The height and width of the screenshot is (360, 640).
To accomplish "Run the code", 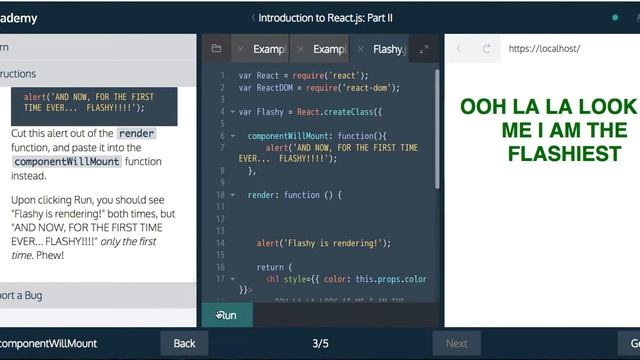I will click(x=227, y=315).
